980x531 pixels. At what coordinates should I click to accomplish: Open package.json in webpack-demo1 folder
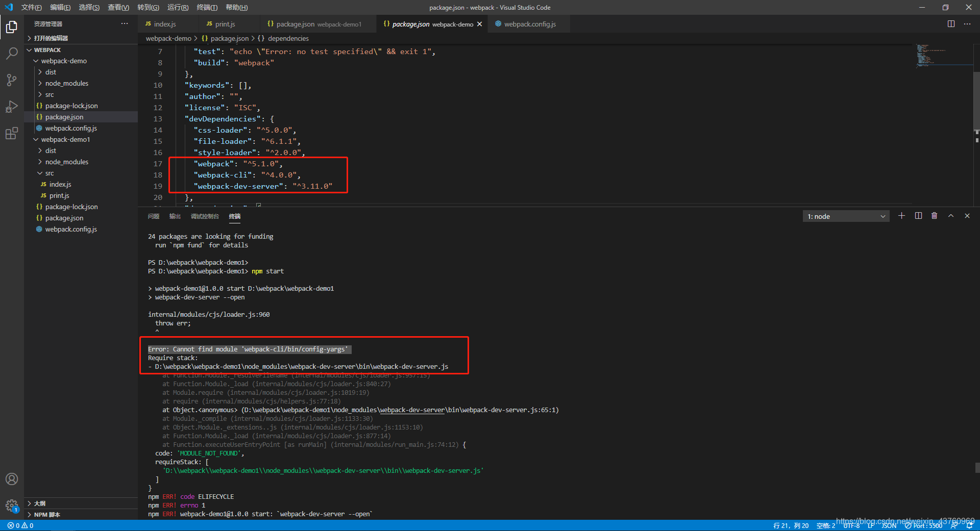click(x=82, y=218)
